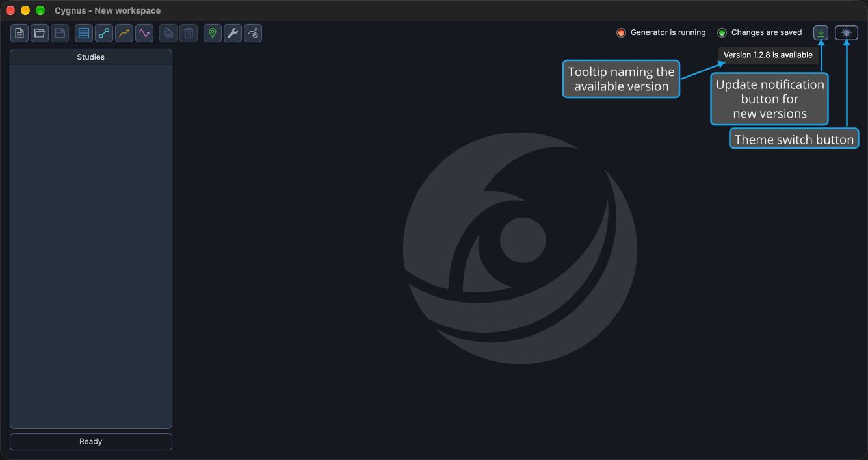Screen dimensions: 868x460
Task: Click the "Generator is running" label
Action: tap(668, 32)
